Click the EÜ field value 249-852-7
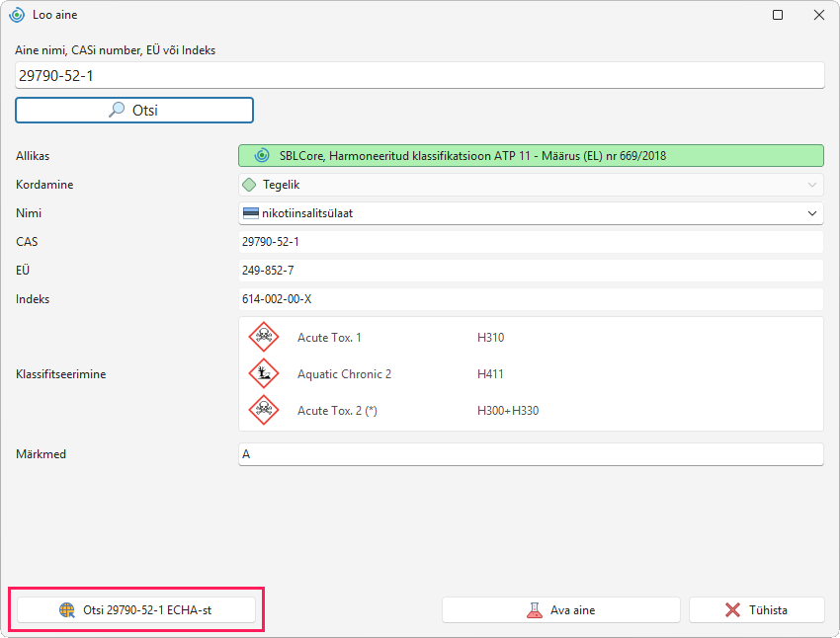This screenshot has width=840, height=638. tap(531, 271)
